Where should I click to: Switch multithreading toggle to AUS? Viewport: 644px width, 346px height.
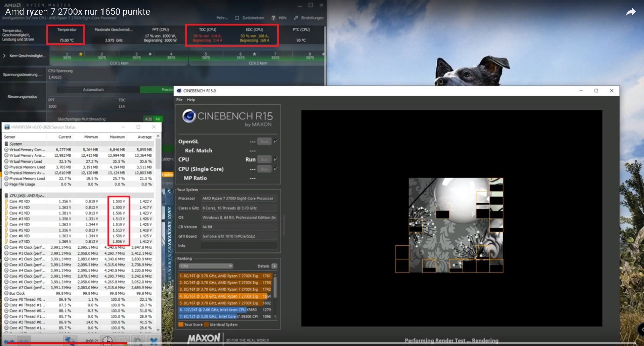coord(148,119)
